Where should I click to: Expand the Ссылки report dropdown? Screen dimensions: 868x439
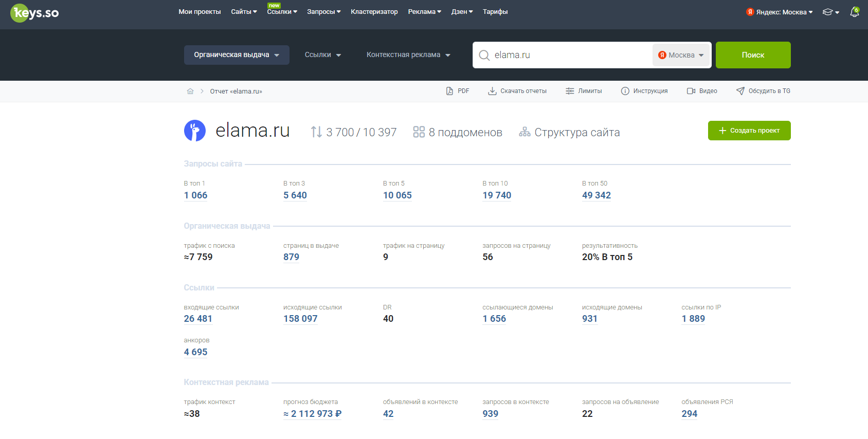(x=323, y=55)
